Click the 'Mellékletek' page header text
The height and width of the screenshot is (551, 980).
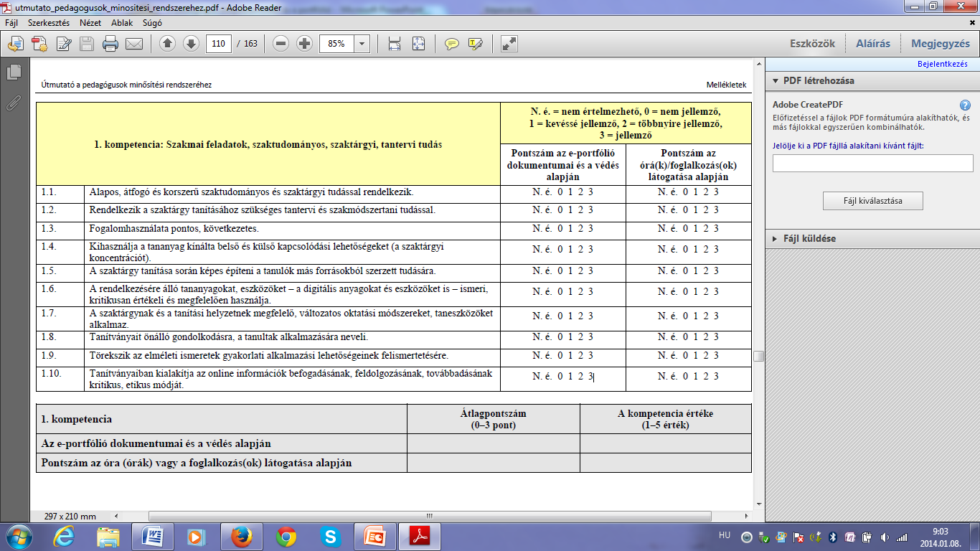coord(726,85)
